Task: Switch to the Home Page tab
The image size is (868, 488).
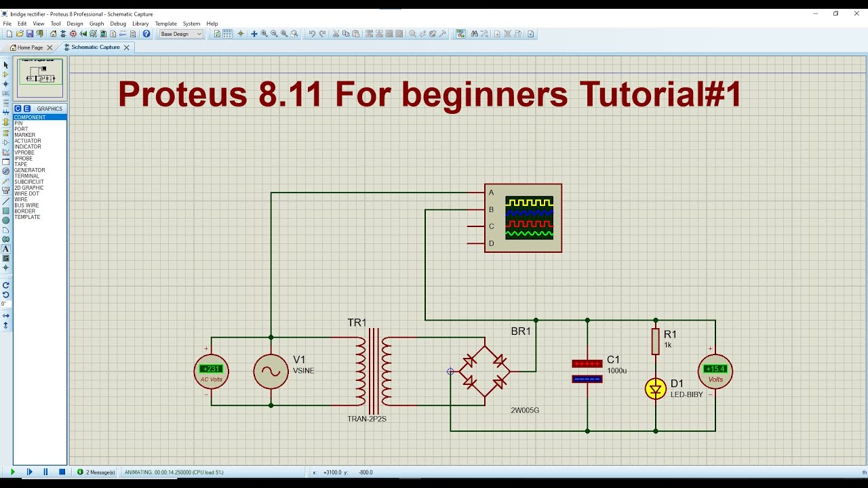Action: pyautogui.click(x=26, y=47)
